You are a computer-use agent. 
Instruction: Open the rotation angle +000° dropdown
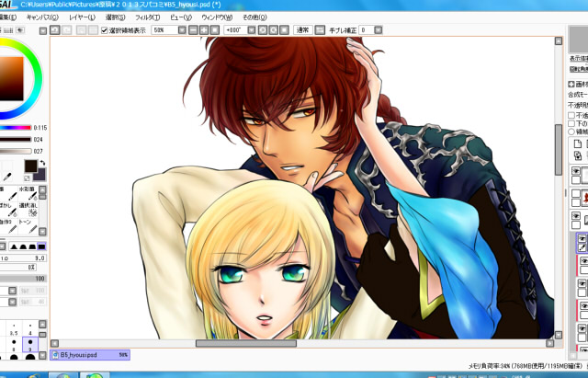tap(251, 30)
